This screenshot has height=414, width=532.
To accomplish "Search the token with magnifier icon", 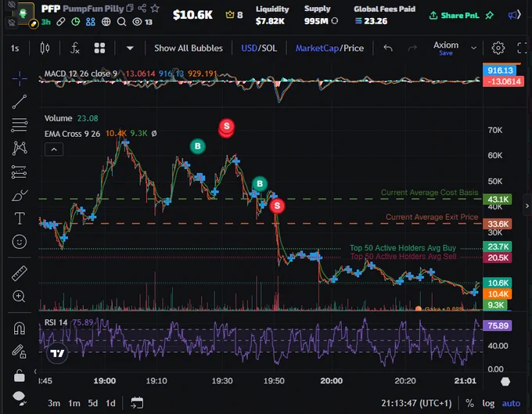I will 121,22.
